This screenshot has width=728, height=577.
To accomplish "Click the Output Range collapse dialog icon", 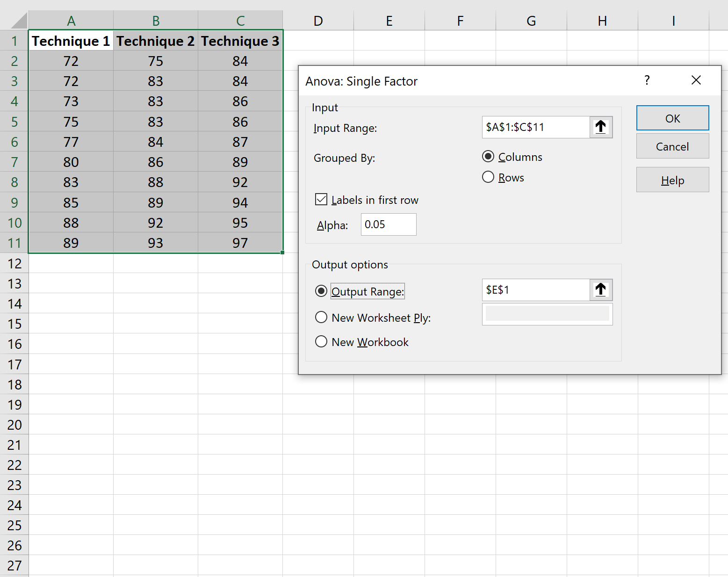I will pyautogui.click(x=601, y=290).
